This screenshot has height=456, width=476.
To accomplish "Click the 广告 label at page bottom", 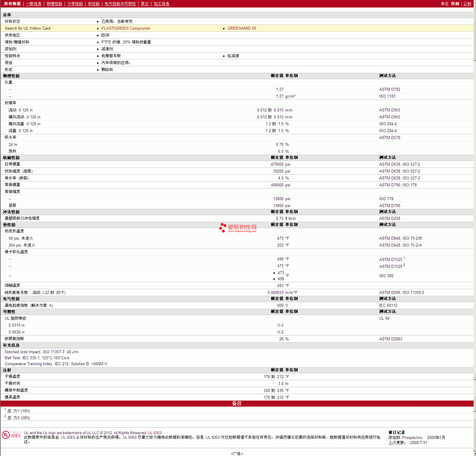I will click(237, 454).
